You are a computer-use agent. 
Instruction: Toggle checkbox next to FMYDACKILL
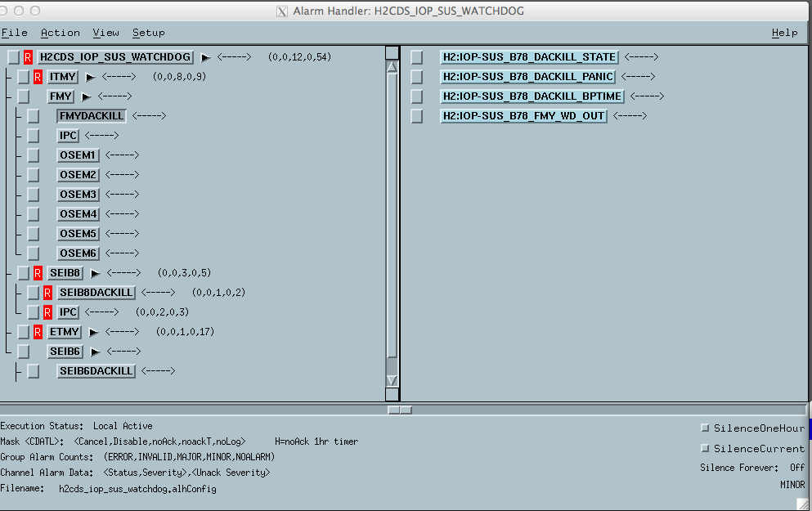pos(34,116)
